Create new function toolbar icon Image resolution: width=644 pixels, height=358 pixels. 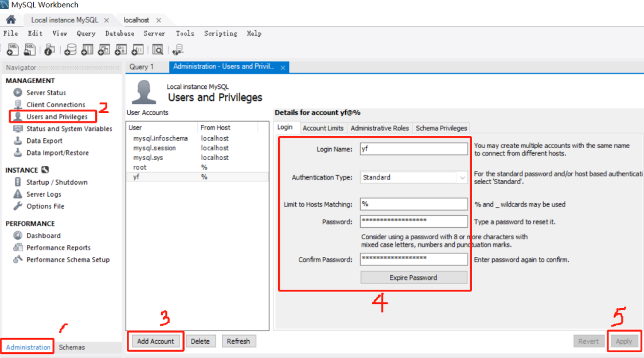[x=138, y=50]
